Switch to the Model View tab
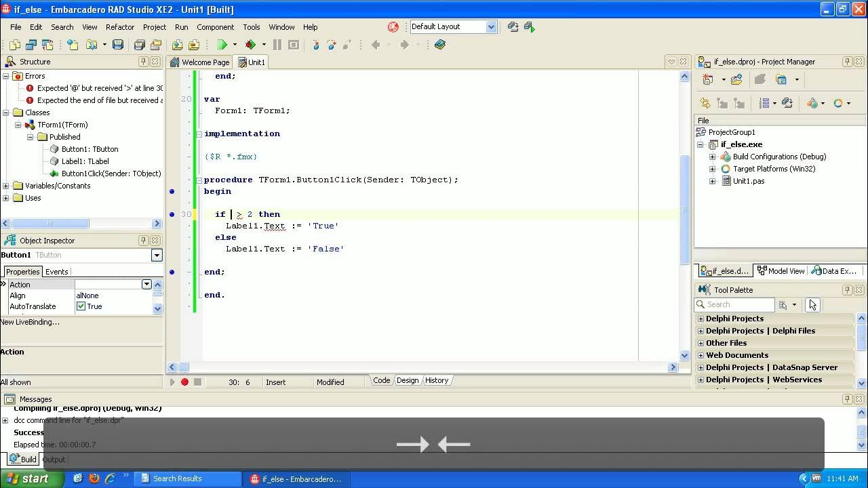This screenshot has width=868, height=488. (781, 271)
